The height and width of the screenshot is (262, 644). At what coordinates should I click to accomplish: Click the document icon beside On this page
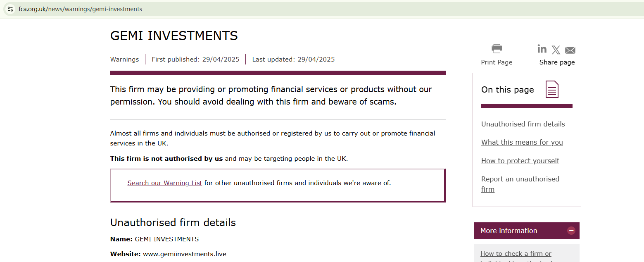tap(552, 90)
